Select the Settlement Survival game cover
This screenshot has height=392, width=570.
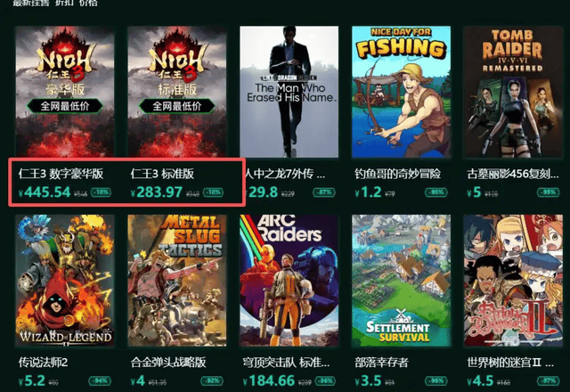pos(402,281)
